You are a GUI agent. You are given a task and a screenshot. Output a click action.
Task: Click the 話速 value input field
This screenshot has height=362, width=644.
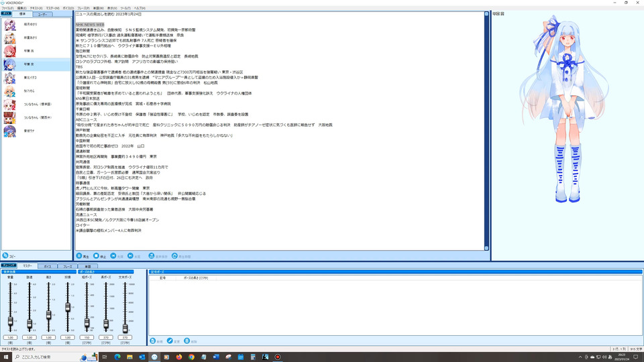pyautogui.click(x=30, y=337)
